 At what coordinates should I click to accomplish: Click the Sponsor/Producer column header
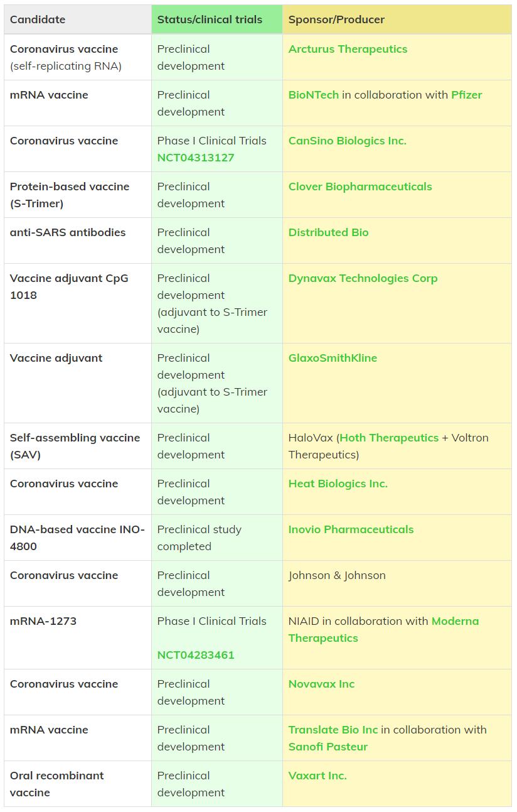336,19
